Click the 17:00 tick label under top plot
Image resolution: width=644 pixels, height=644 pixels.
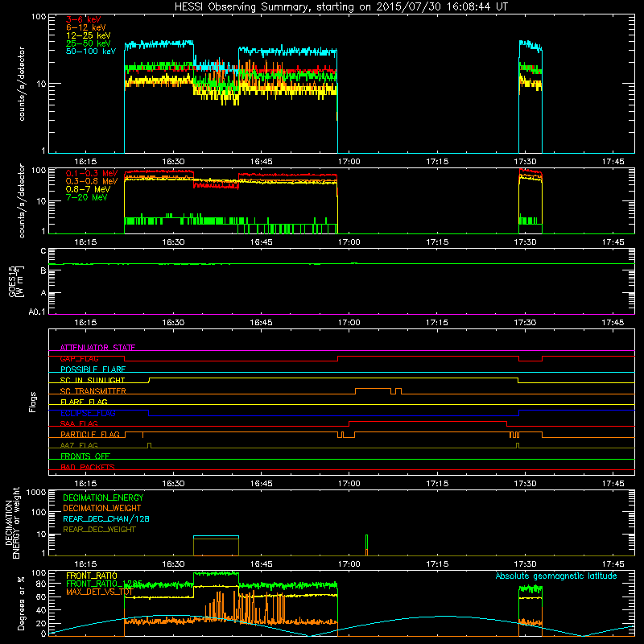pos(349,162)
